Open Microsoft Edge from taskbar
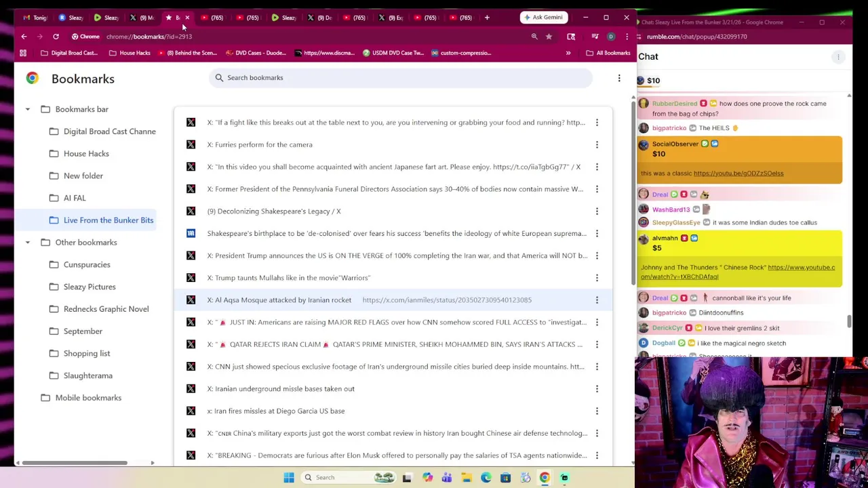 pos(486,478)
